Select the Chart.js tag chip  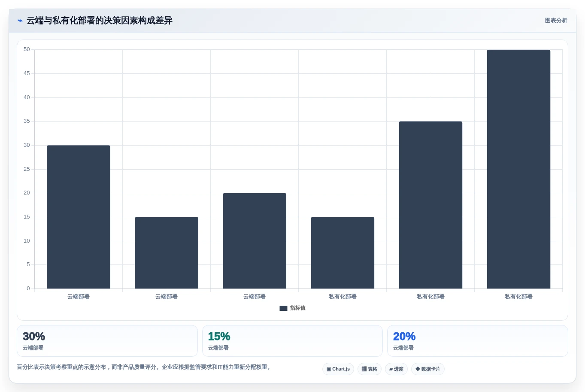[x=338, y=369]
